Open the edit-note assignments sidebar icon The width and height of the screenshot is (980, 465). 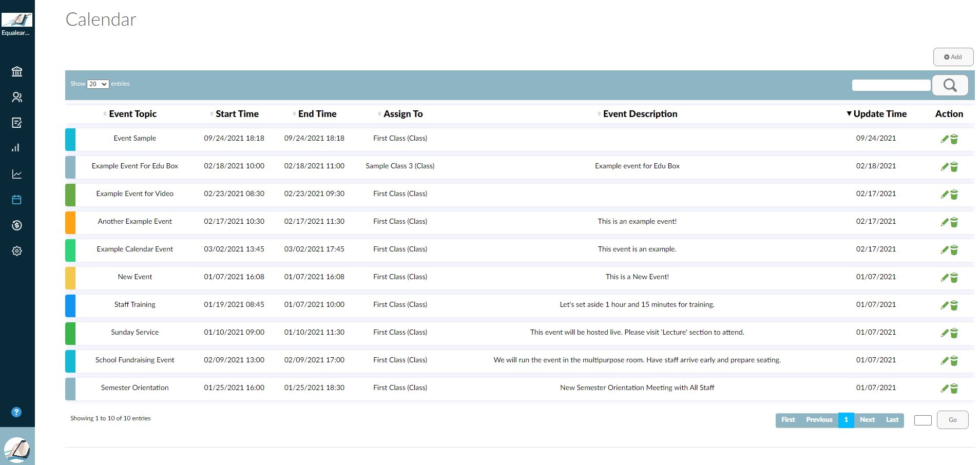[x=17, y=123]
